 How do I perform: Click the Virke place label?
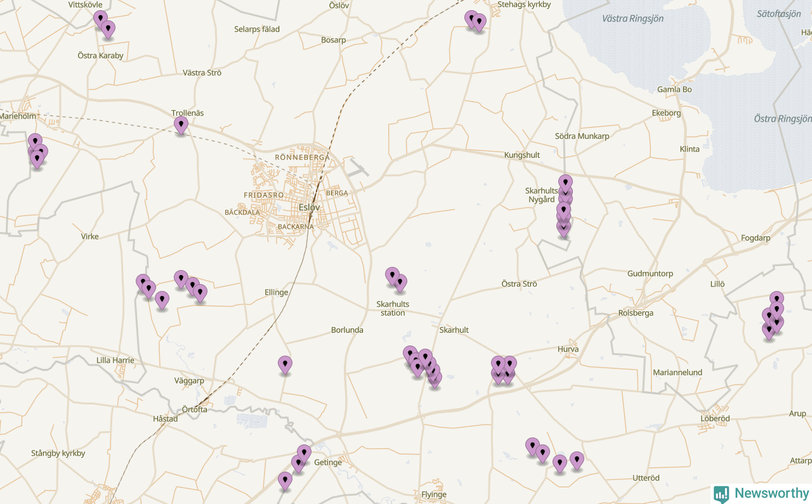(90, 236)
